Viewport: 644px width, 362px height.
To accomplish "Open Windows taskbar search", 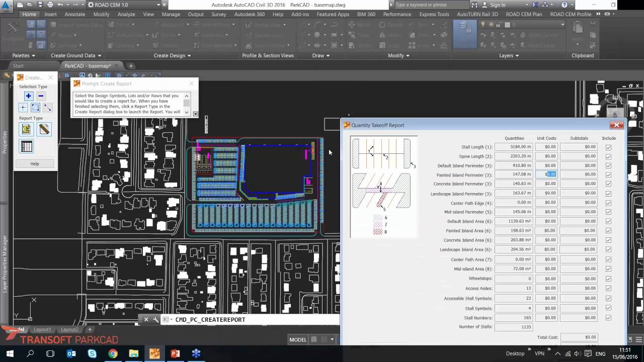I will point(30,353).
